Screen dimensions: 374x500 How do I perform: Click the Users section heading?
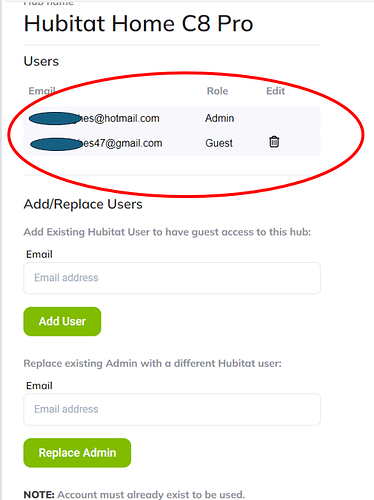pyautogui.click(x=41, y=61)
